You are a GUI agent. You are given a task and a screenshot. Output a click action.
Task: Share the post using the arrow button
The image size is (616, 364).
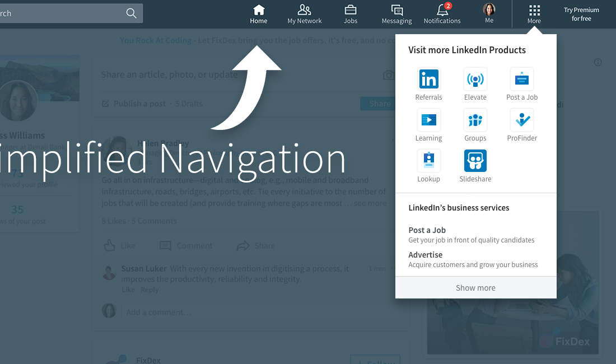(x=256, y=246)
